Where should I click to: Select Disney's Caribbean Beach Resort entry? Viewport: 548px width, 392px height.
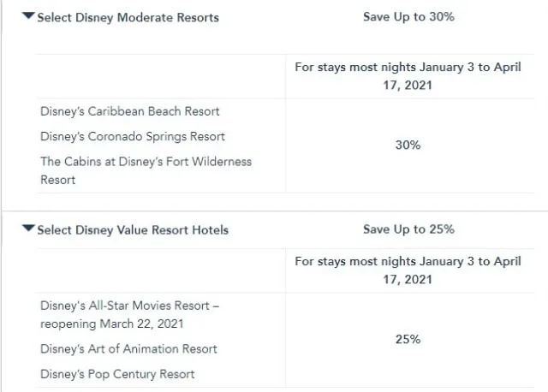pyautogui.click(x=129, y=111)
